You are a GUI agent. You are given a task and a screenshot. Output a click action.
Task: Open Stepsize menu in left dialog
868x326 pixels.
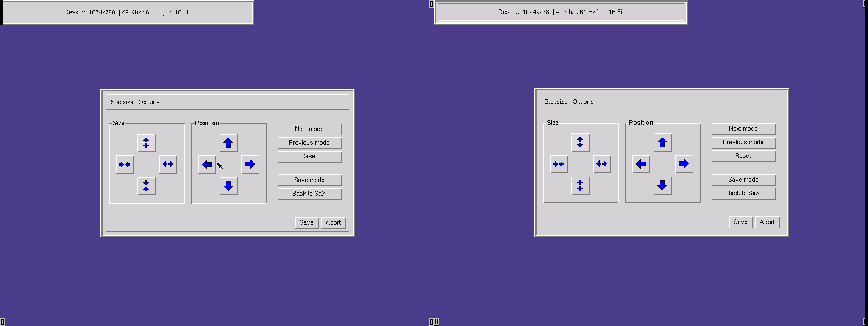122,102
